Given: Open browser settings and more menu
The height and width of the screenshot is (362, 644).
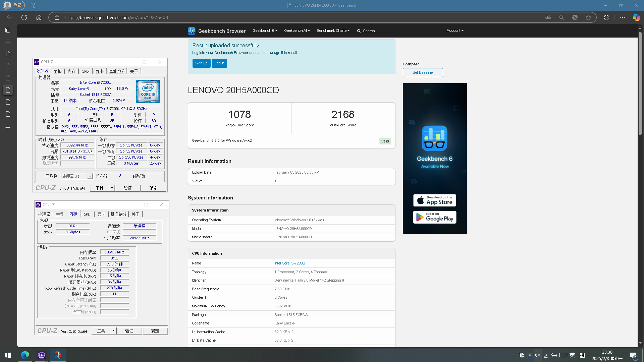Looking at the screenshot, I should click(623, 17).
